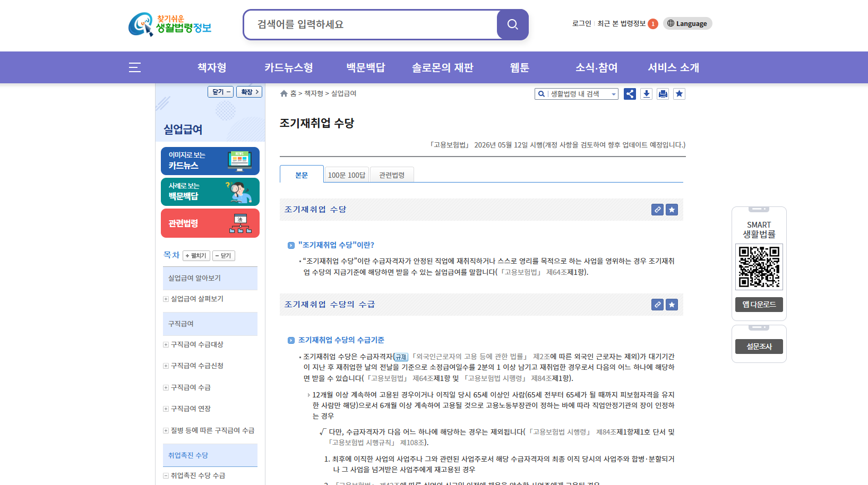Click the download icon
This screenshot has width=868, height=485.
646,94
